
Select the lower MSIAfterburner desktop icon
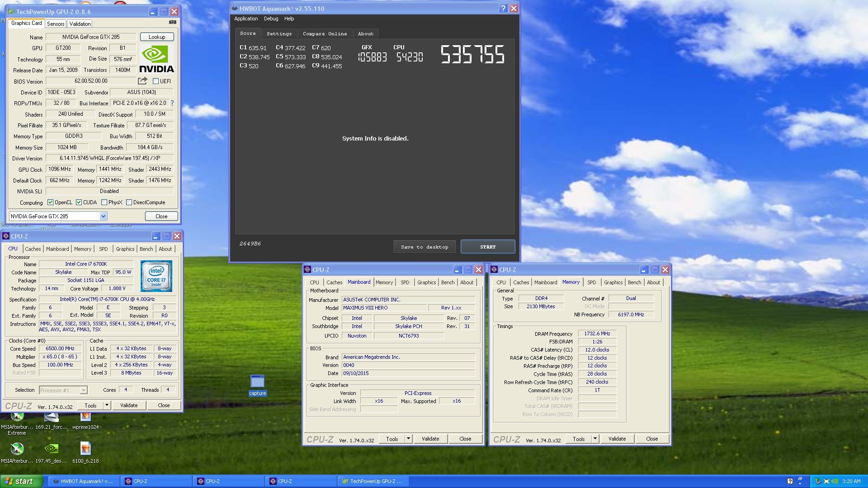[x=17, y=453]
